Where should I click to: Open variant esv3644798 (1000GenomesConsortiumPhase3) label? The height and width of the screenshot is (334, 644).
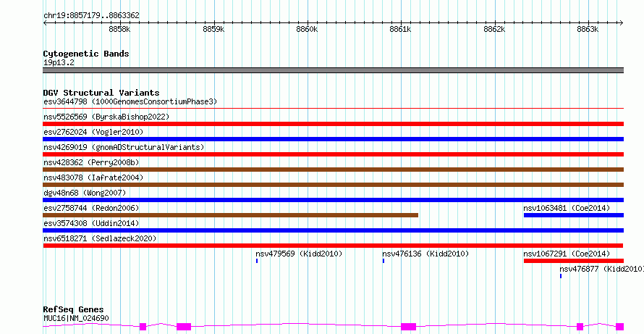click(130, 101)
